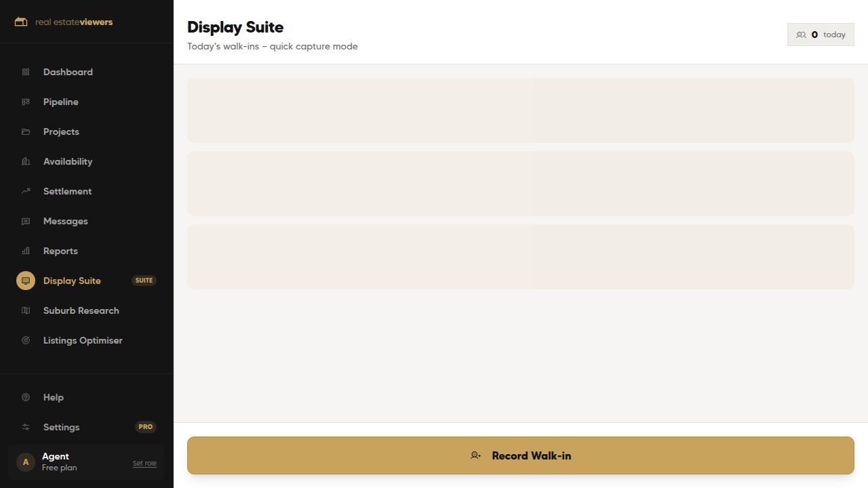The image size is (868, 488).
Task: Select Availability in the sidebar
Action: (68, 161)
